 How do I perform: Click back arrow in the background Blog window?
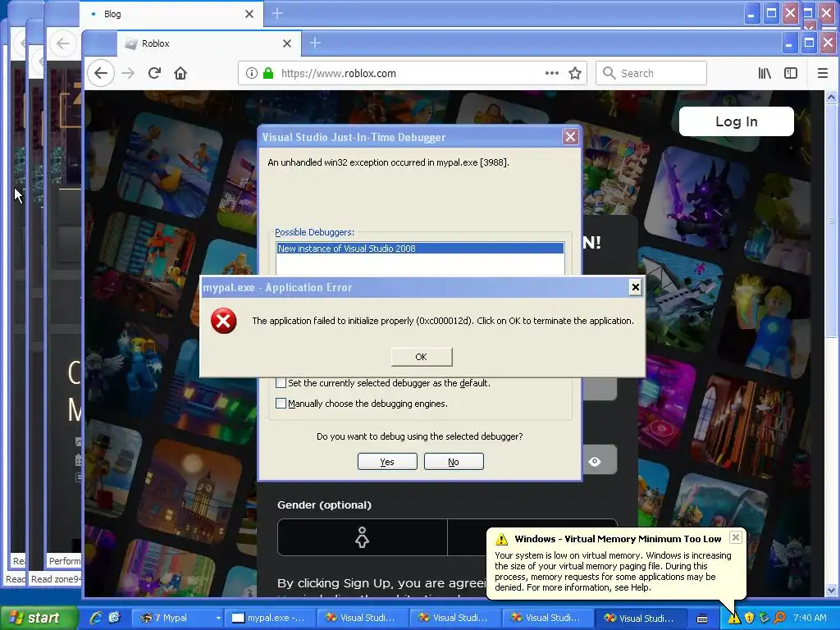(x=62, y=43)
